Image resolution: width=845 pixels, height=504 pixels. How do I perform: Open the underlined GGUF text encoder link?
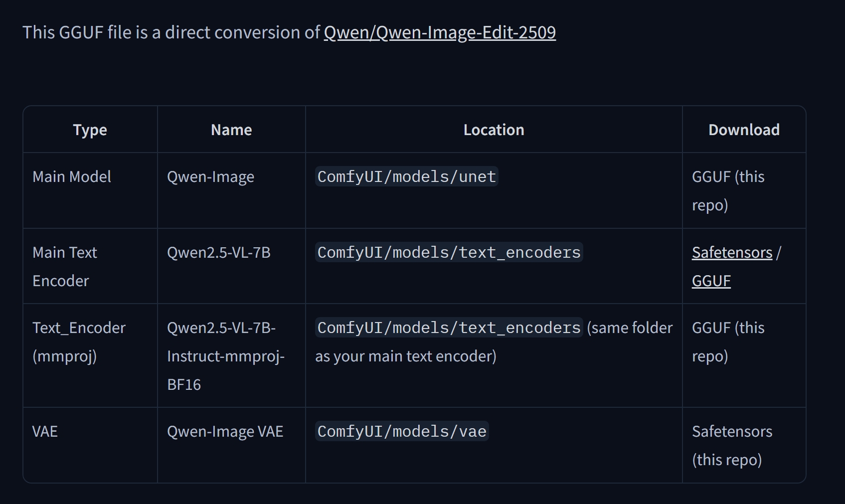click(x=711, y=281)
